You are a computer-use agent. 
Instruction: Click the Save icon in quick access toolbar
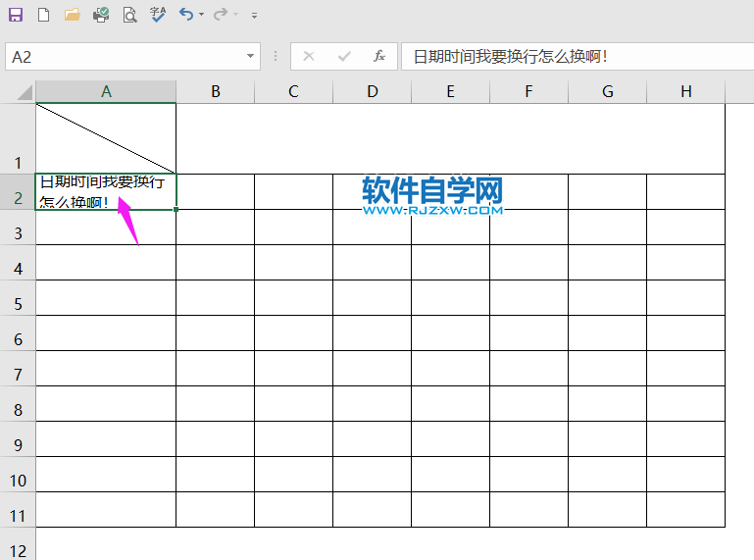16,15
